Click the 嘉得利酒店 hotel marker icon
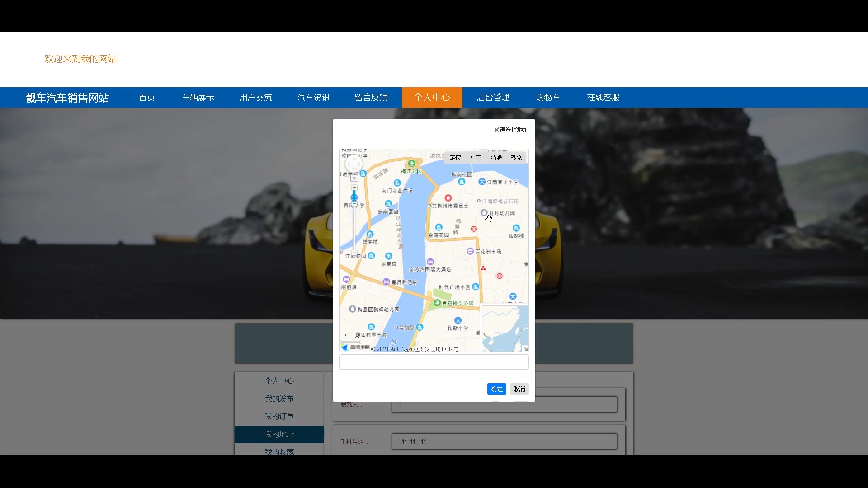 (x=386, y=282)
